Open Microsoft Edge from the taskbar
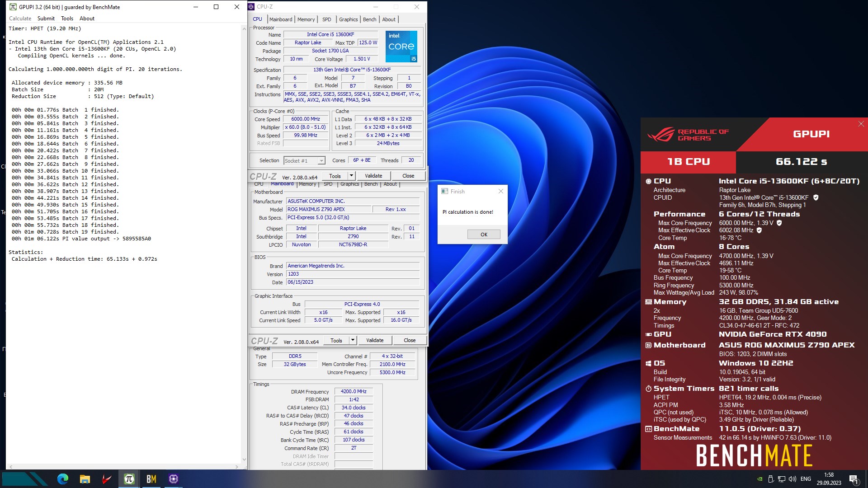Screen dimensions: 868x488 62,479
